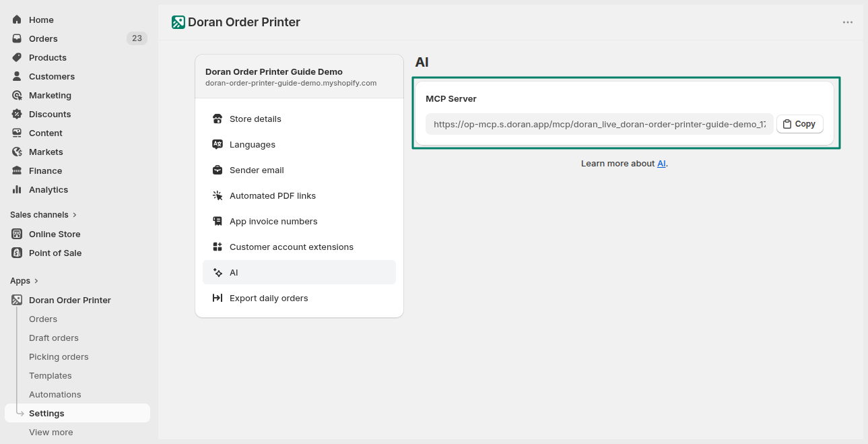The height and width of the screenshot is (444, 868).
Task: Select Settings in app submenu
Action: click(x=77, y=413)
